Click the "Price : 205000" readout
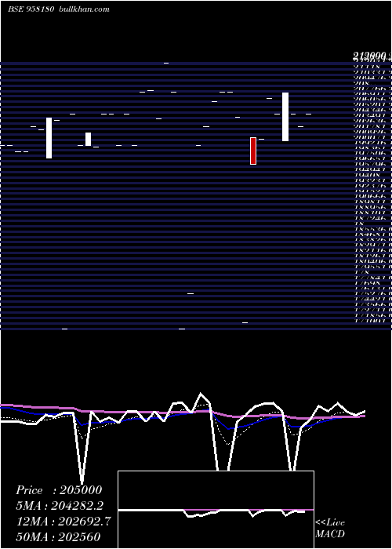Viewport: 392px width, 549px height. (x=59, y=490)
